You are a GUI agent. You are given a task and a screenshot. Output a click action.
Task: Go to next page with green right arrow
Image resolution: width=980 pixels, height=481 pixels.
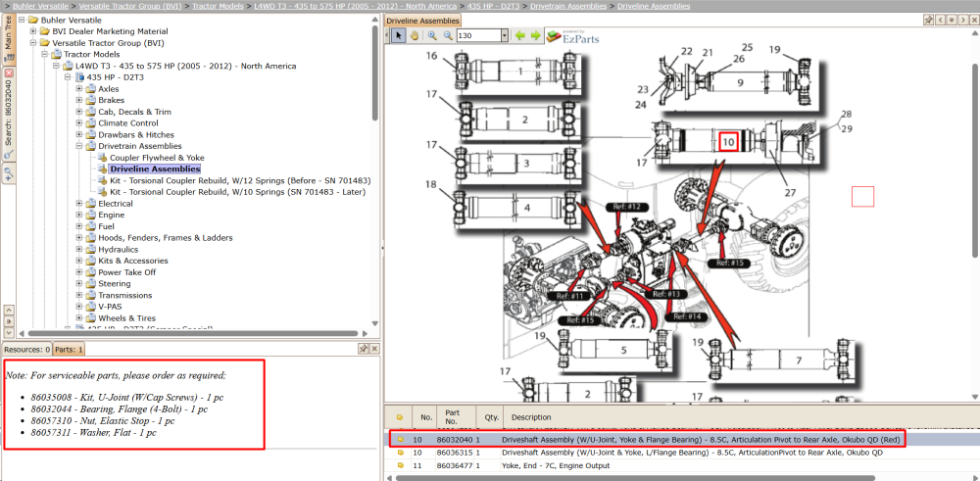[x=535, y=35]
